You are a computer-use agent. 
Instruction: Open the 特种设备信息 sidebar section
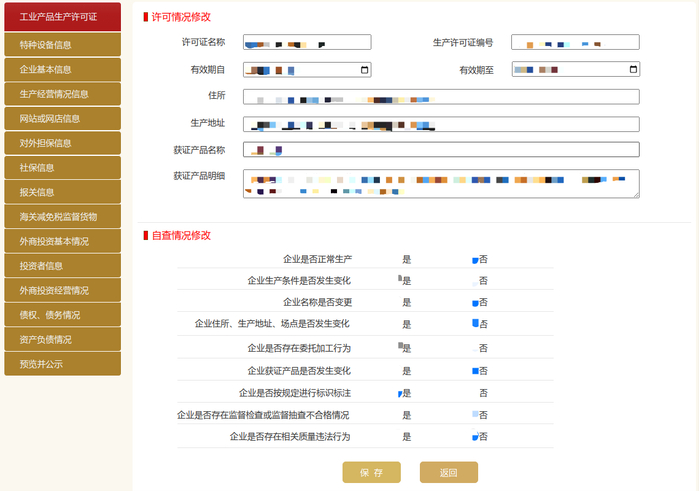tap(62, 45)
